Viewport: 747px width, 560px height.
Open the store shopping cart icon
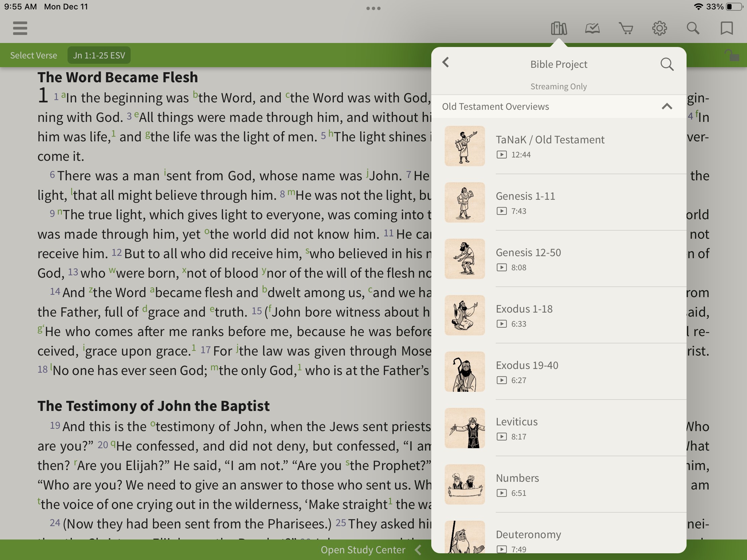click(x=626, y=28)
